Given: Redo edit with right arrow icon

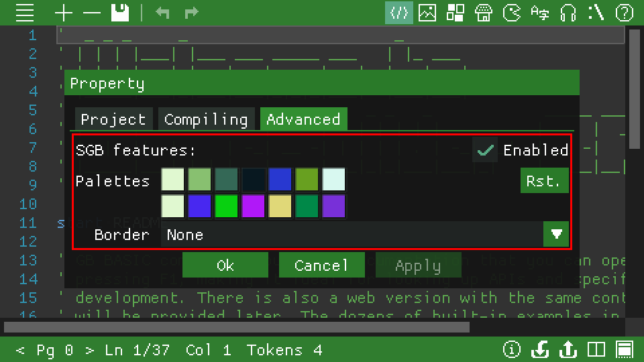Looking at the screenshot, I should [x=191, y=13].
